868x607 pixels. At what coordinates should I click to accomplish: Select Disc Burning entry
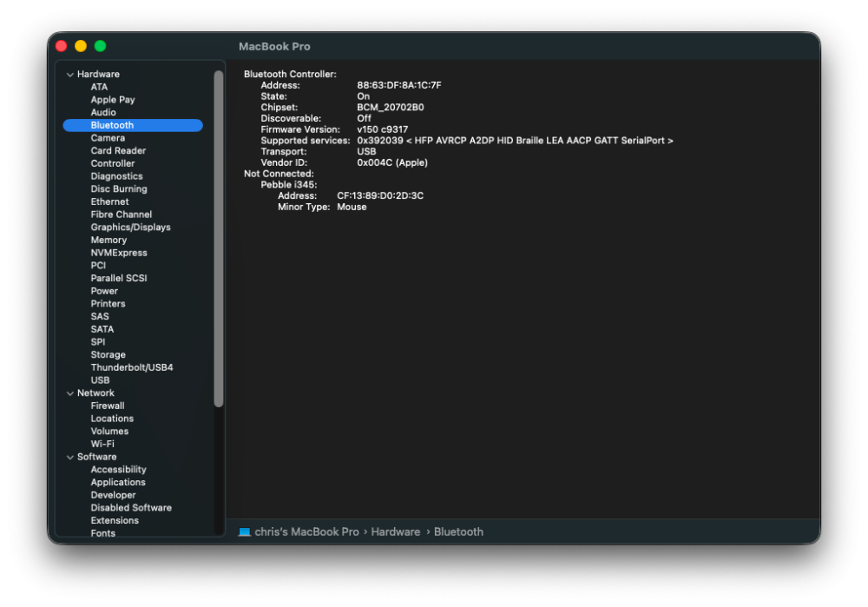click(x=119, y=188)
